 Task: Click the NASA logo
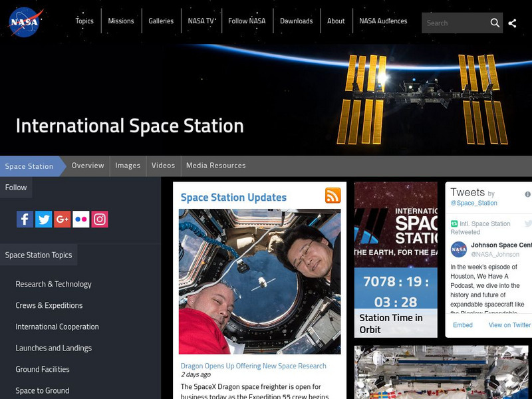[x=25, y=22]
